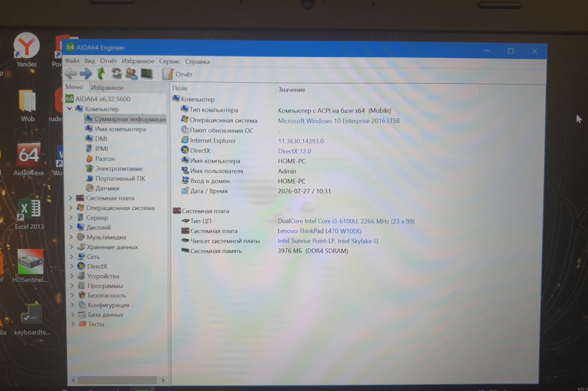
Task: Open the Intel Sunrise Point-LP chipset link
Action: tap(328, 241)
